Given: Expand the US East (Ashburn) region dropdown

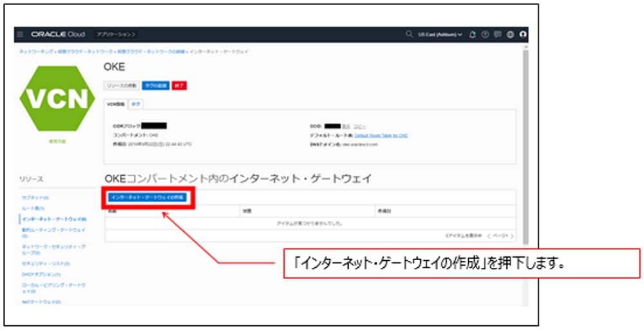Looking at the screenshot, I should coord(440,35).
